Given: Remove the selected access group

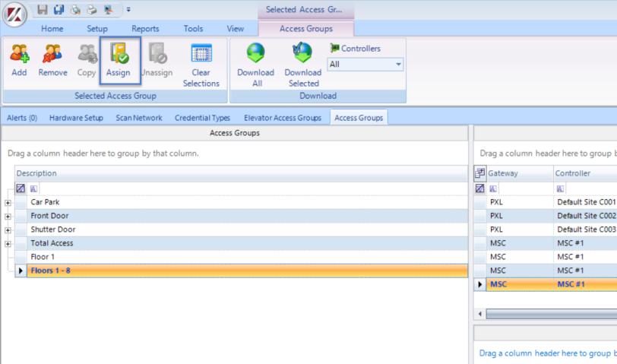Looking at the screenshot, I should [x=52, y=60].
